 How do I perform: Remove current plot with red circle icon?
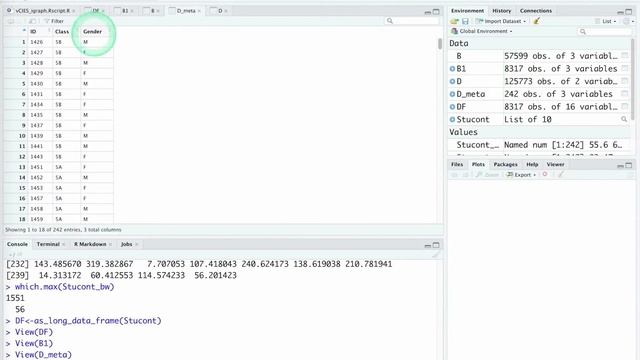(x=545, y=175)
